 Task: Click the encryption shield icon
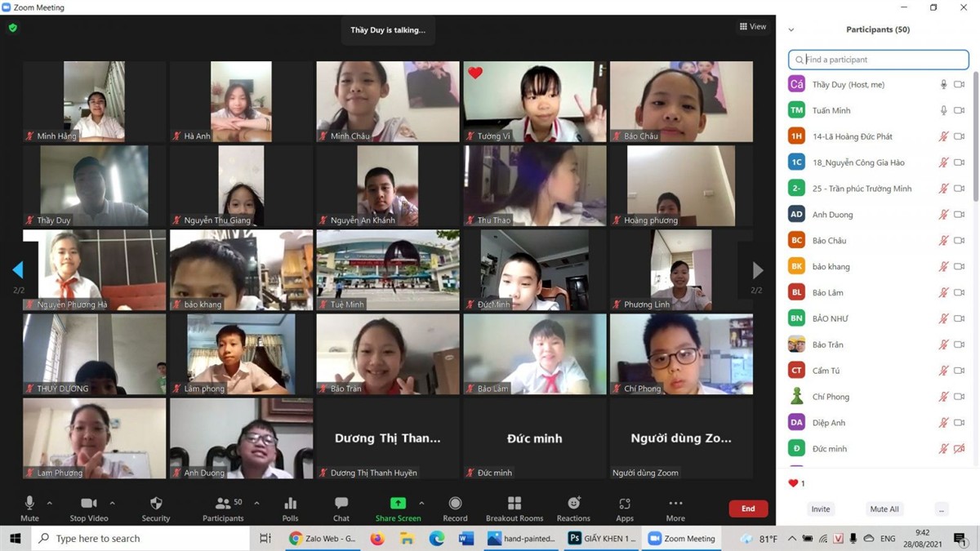point(12,28)
